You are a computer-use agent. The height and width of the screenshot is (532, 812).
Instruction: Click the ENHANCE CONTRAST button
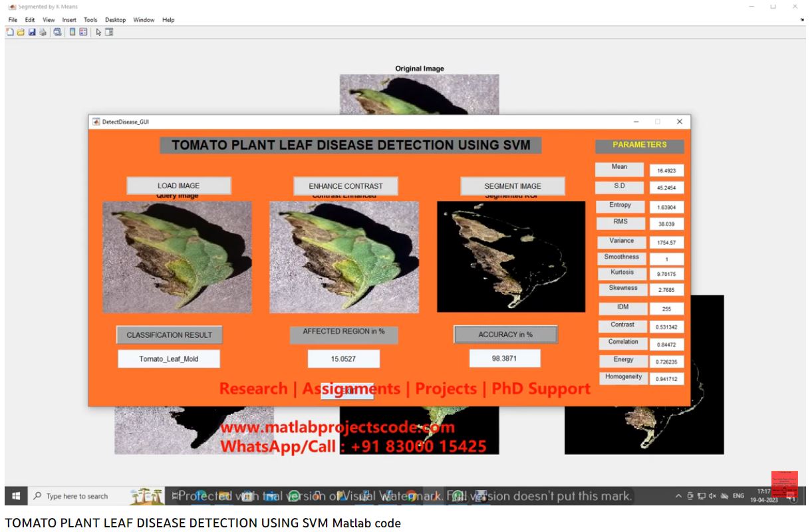coord(345,186)
